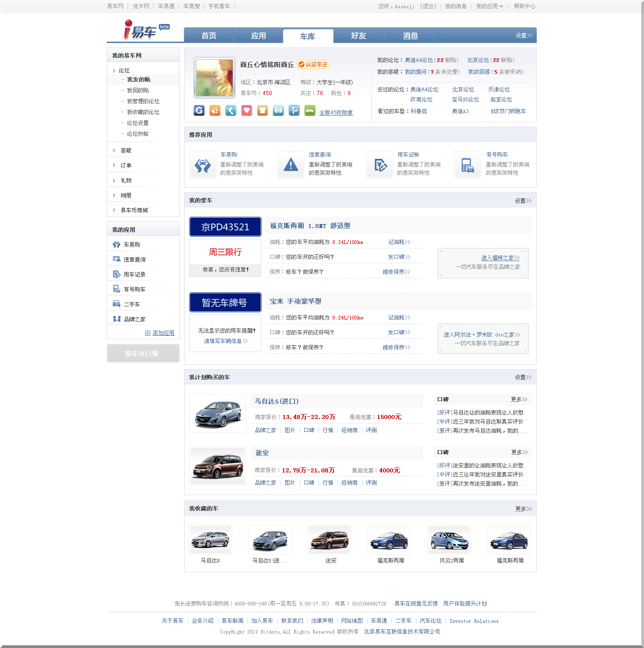This screenshot has width=644, height=648.
Task: Click the user profile avatar photo
Action: [215, 78]
